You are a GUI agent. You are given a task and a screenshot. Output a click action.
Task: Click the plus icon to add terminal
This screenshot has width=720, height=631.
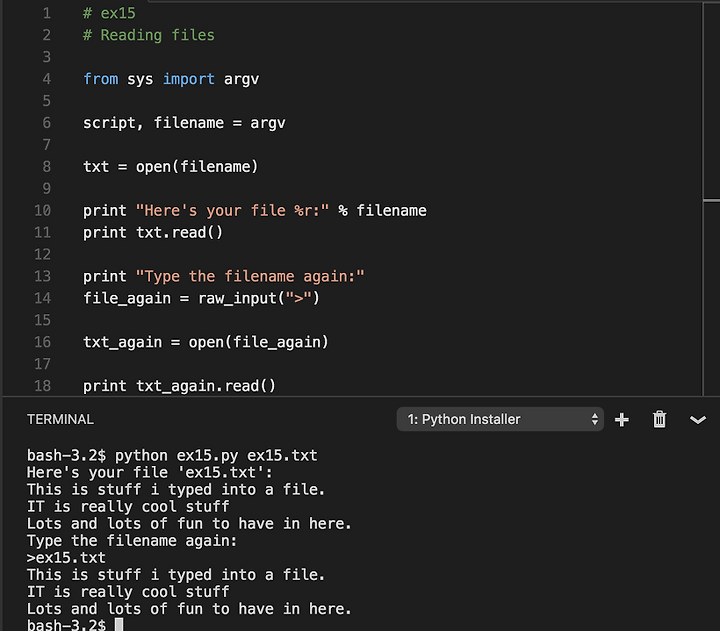pos(621,419)
